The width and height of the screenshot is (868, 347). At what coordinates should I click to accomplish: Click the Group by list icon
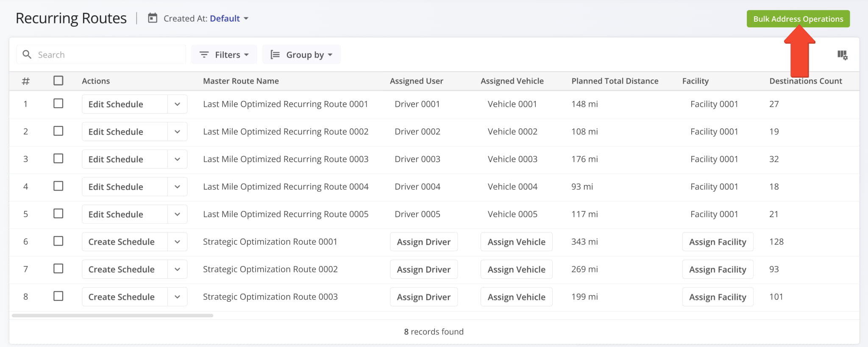coord(275,55)
